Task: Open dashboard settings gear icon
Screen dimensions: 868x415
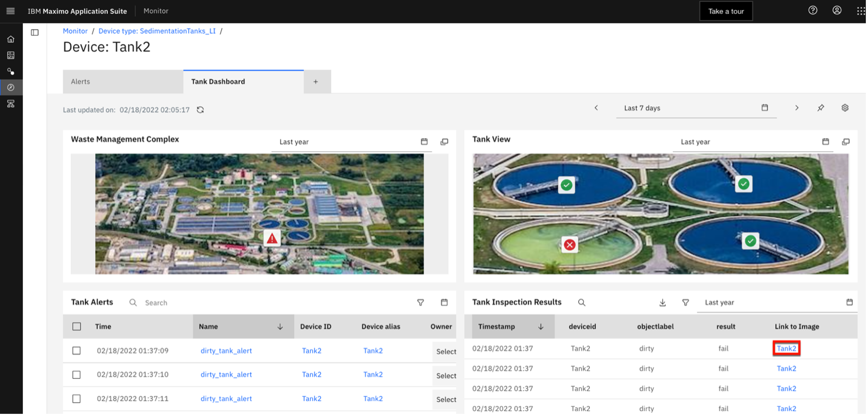Action: [x=845, y=108]
